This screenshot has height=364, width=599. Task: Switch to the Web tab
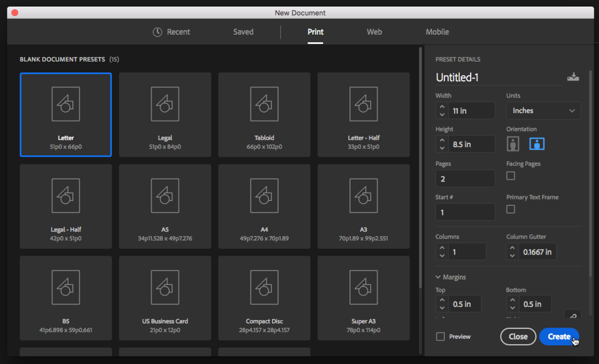coord(374,32)
